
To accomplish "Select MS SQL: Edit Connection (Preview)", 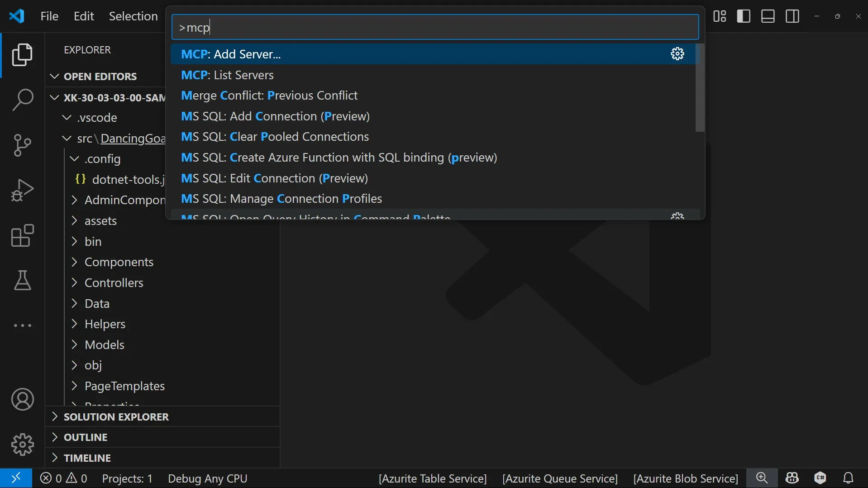I will [x=433, y=178].
